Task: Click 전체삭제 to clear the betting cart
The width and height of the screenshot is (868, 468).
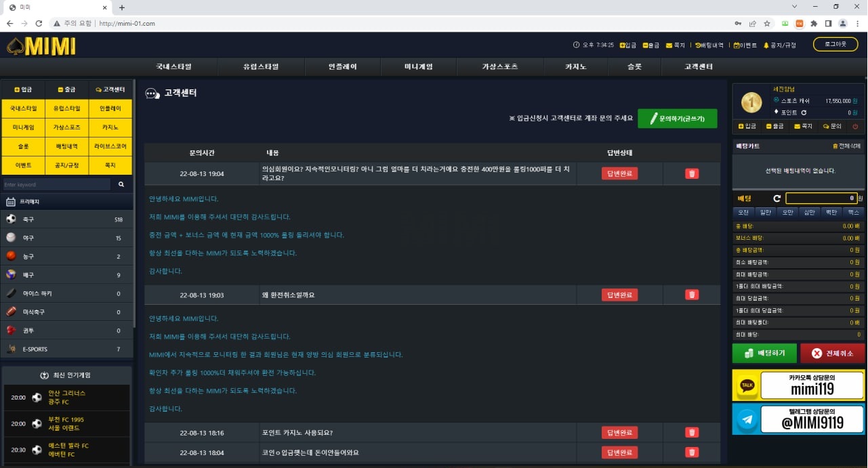Action: tap(846, 146)
